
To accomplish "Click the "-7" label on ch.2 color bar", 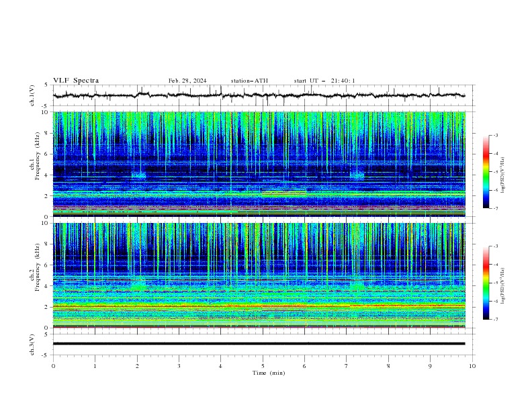I will [495, 319].
